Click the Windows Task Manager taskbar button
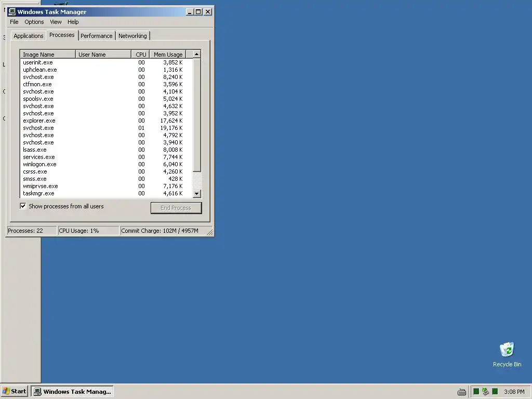Screen dimensions: 532x399 point(72,392)
